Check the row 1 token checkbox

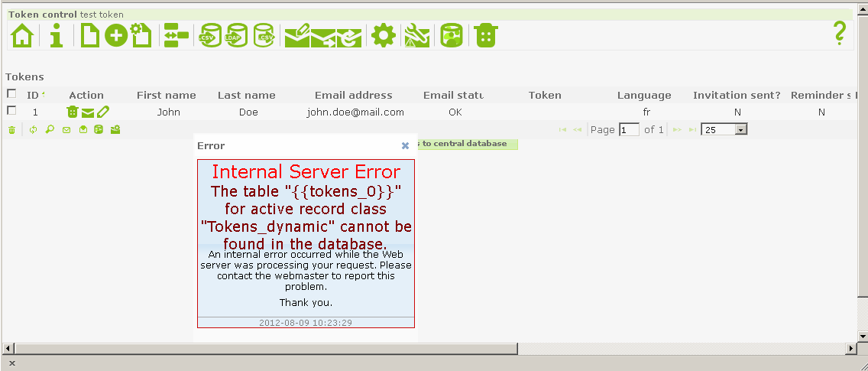11,110
